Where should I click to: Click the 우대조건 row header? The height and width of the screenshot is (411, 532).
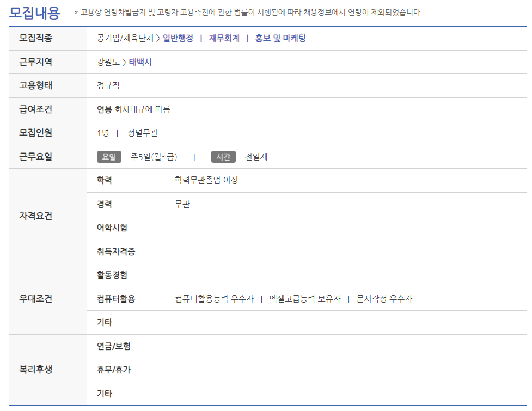(x=36, y=299)
